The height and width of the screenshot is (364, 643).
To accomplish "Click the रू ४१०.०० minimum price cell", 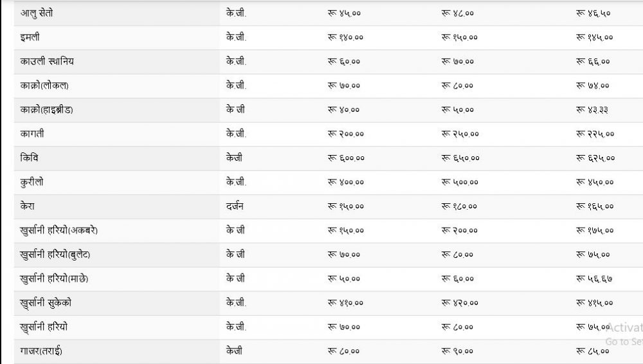I will click(x=346, y=303).
